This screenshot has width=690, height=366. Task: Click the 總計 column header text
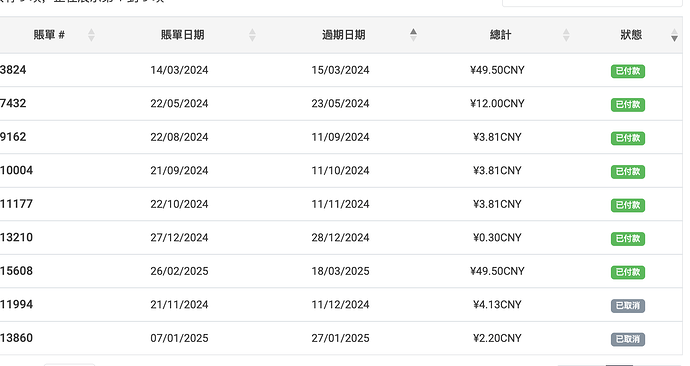tap(500, 35)
